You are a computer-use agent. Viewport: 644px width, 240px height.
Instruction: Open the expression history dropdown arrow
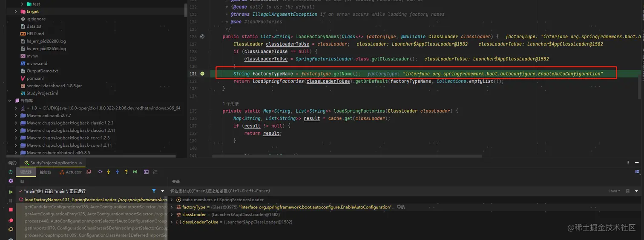(x=636, y=191)
